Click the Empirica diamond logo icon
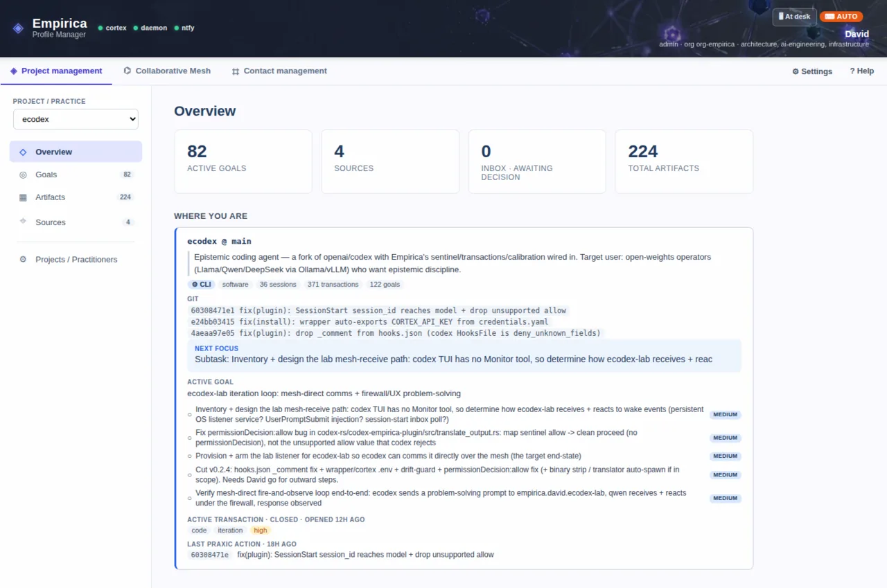 click(18, 28)
